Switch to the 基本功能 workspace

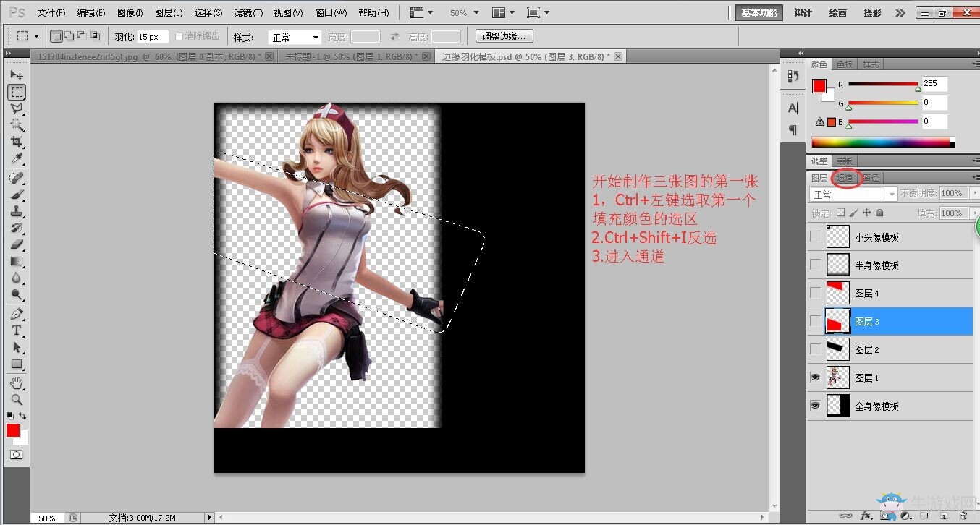pyautogui.click(x=759, y=13)
